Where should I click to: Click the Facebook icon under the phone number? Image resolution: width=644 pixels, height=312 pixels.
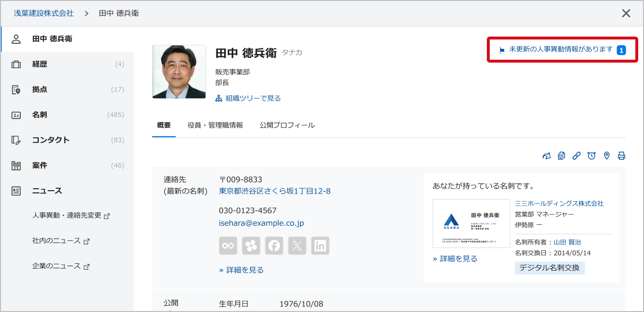274,246
